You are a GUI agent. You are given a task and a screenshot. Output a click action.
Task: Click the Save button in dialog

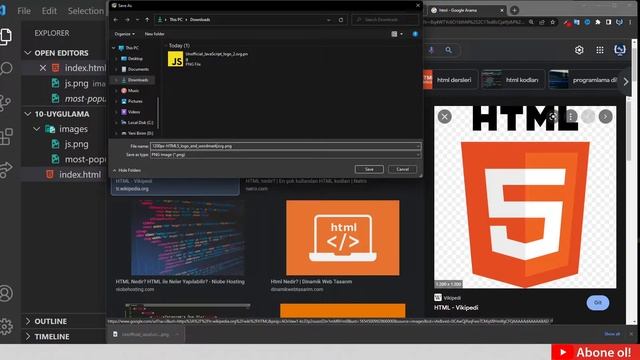[369, 169]
